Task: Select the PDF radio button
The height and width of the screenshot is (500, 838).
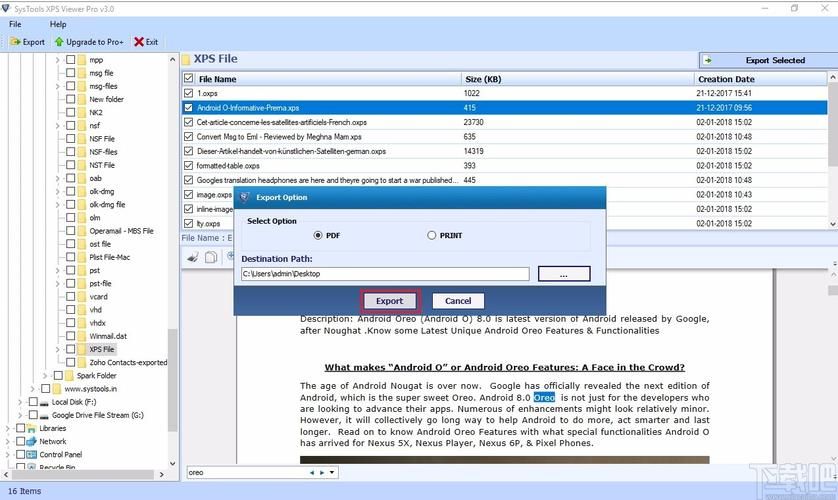Action: [318, 235]
